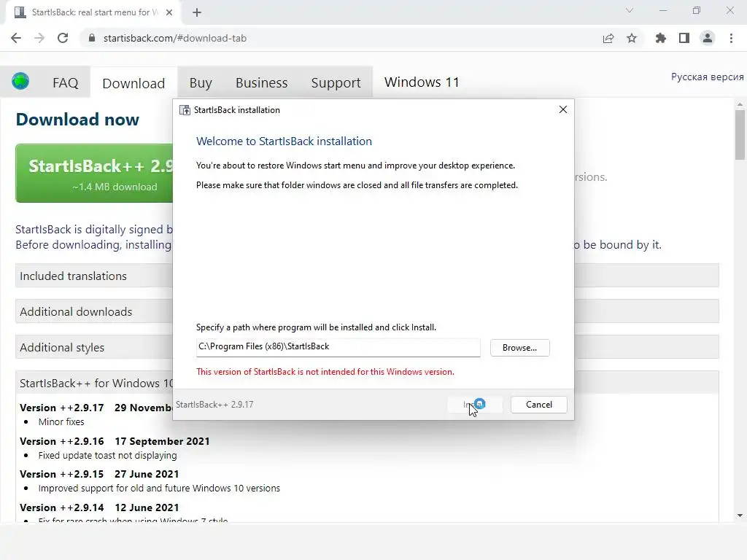
Task: Click the 'Download now' heading
Action: [x=77, y=119]
